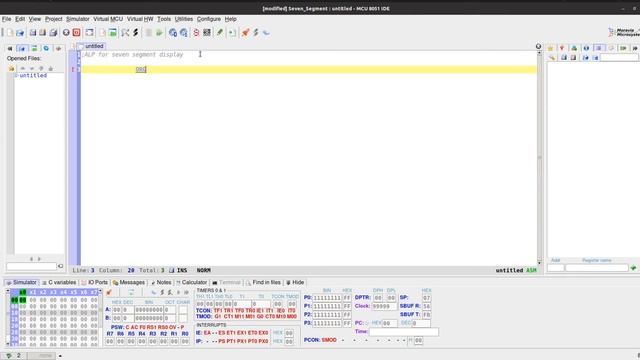This screenshot has height=360, width=640.
Task: Open the Messages tab
Action: click(129, 282)
